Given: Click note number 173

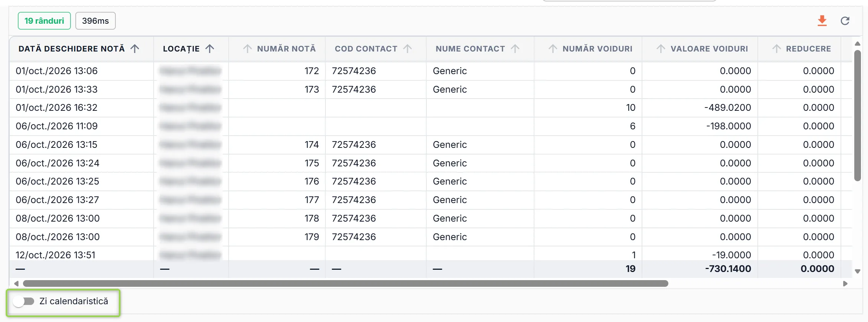Looking at the screenshot, I should pyautogui.click(x=312, y=89).
